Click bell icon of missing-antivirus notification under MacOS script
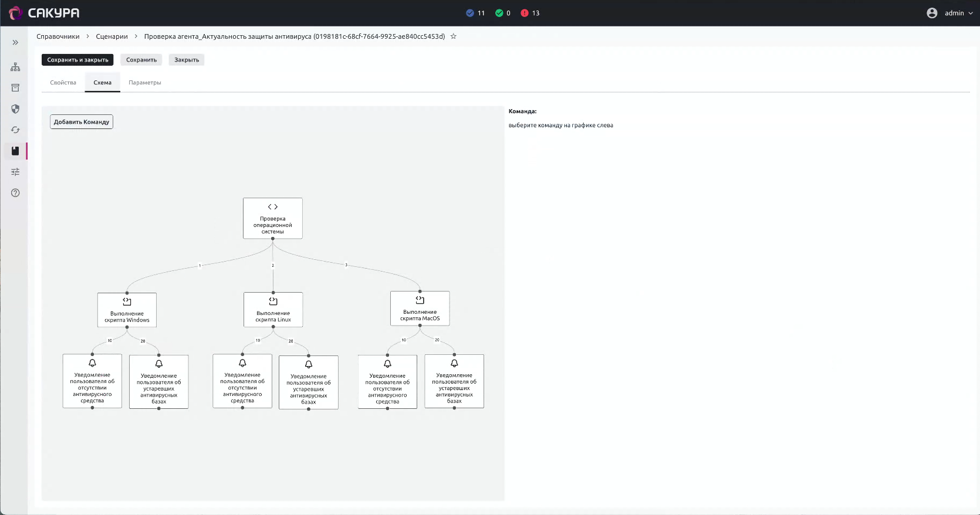This screenshot has width=980, height=515. [x=387, y=364]
